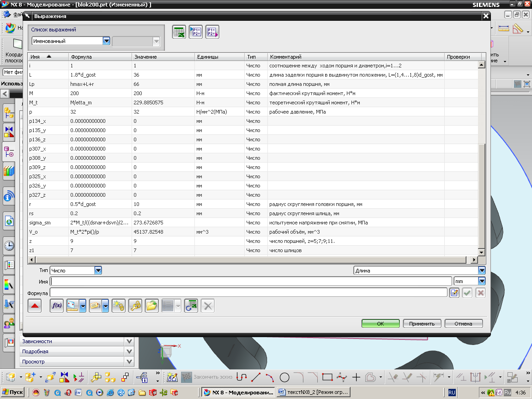Refresh values from external spreadsheet icon
Viewport: 532px width, 399px height.
[191, 306]
